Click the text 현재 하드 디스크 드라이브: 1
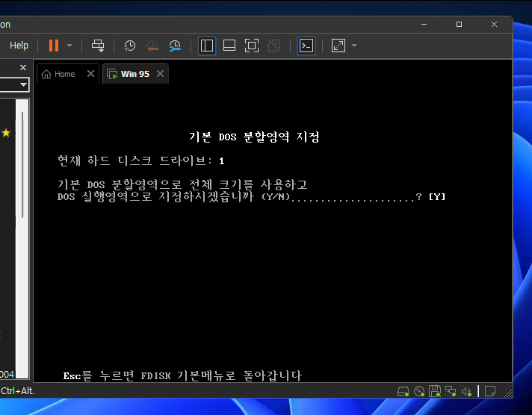The width and height of the screenshot is (532, 415). click(140, 160)
